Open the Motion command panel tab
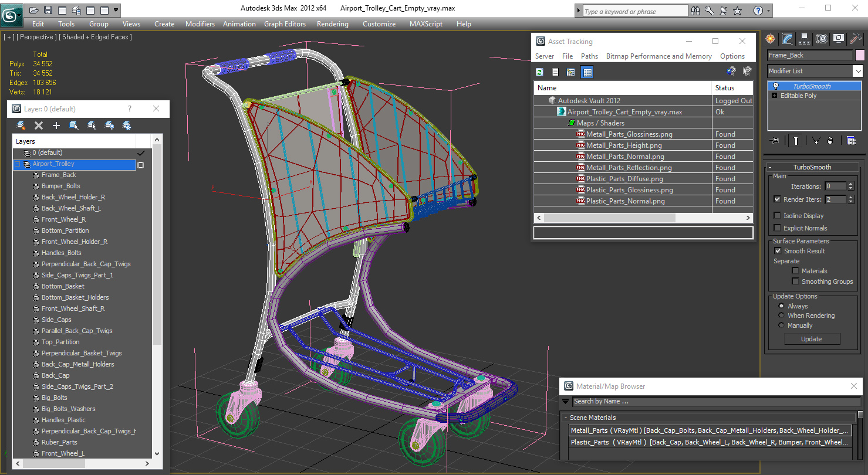Viewport: 868px width, 475px height. (822, 39)
